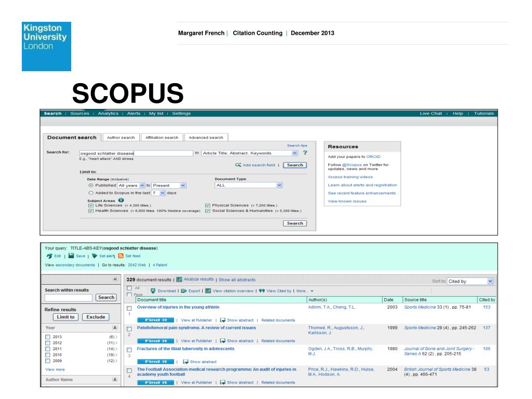Click the Download icon in results toolbar

pyautogui.click(x=153, y=291)
